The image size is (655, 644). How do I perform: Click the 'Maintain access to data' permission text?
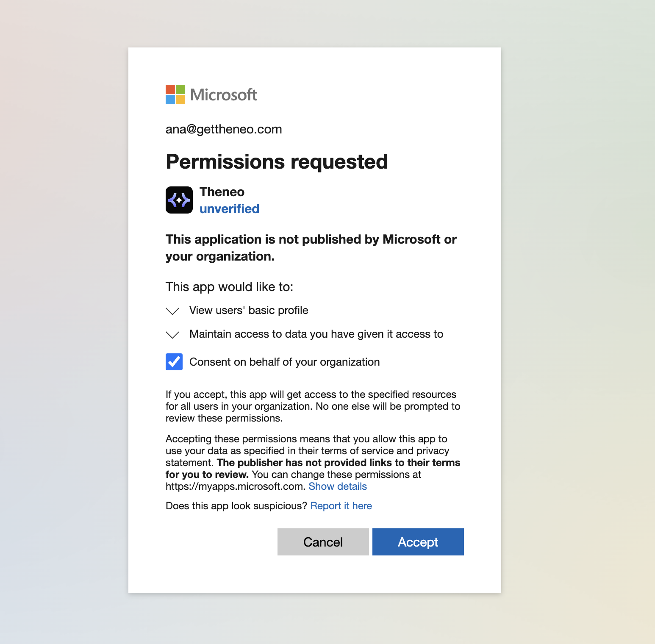tap(316, 334)
